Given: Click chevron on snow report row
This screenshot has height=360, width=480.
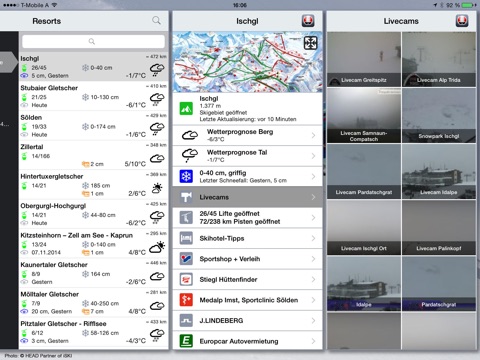Looking at the screenshot, I should tap(313, 176).
